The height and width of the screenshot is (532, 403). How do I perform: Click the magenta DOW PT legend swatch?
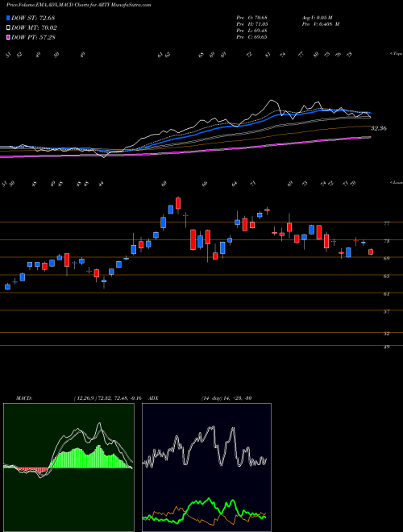pos(8,37)
